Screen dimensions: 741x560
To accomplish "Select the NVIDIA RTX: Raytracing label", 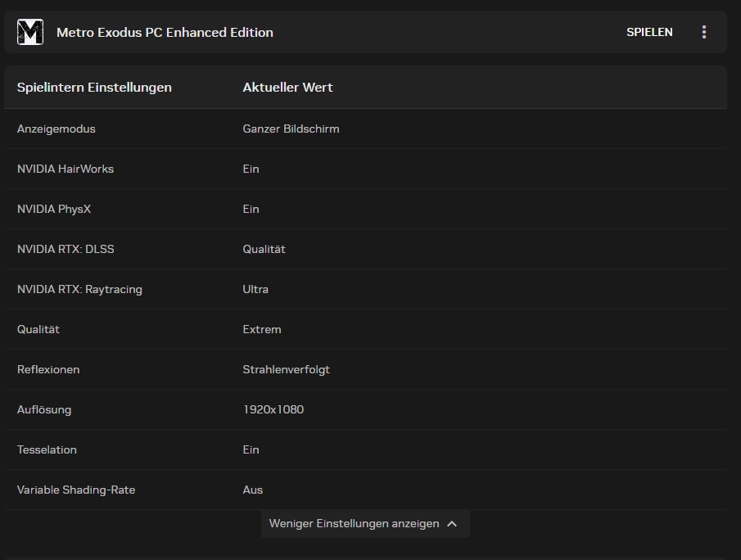I will pyautogui.click(x=80, y=289).
